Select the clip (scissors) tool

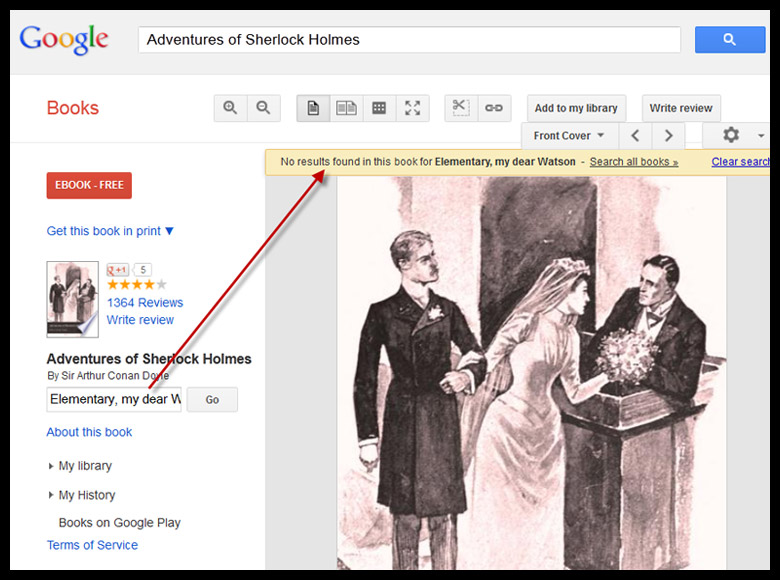(460, 108)
